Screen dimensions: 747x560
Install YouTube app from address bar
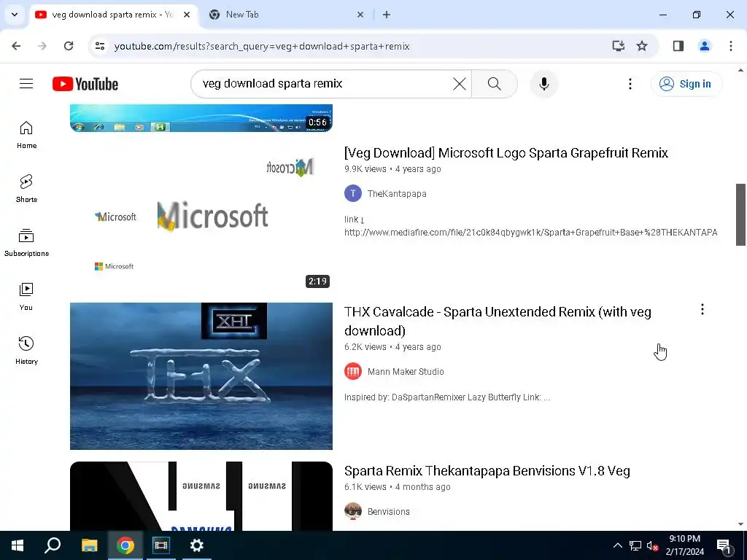click(x=619, y=46)
